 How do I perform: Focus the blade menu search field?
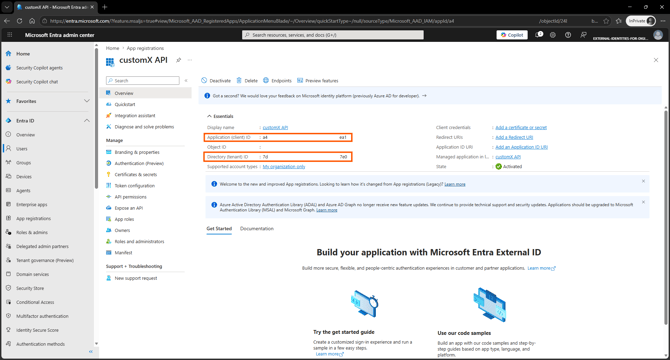143,80
